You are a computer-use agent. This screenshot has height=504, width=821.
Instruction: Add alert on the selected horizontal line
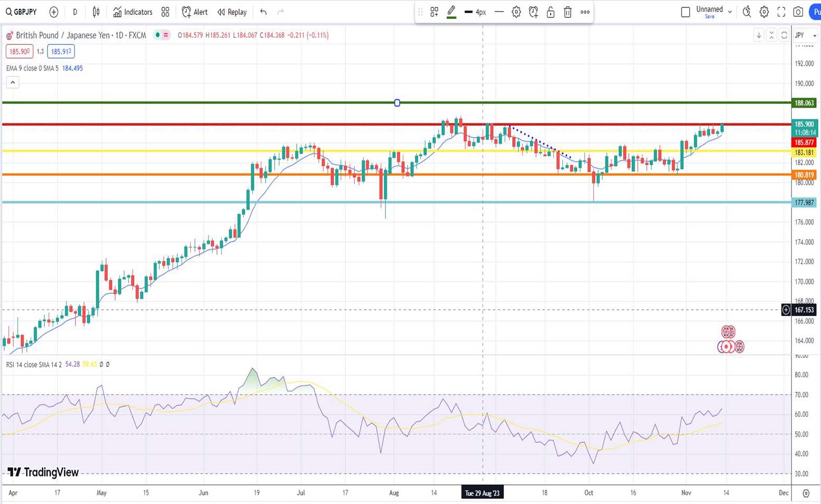point(533,12)
